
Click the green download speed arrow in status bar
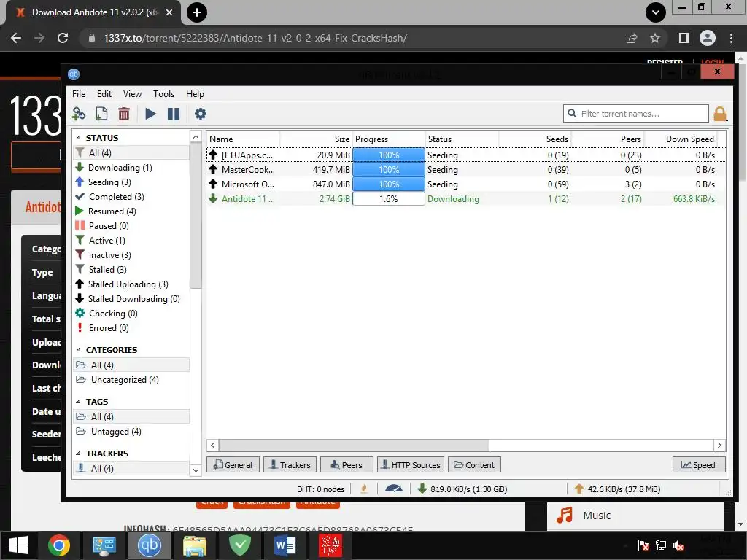(x=422, y=489)
